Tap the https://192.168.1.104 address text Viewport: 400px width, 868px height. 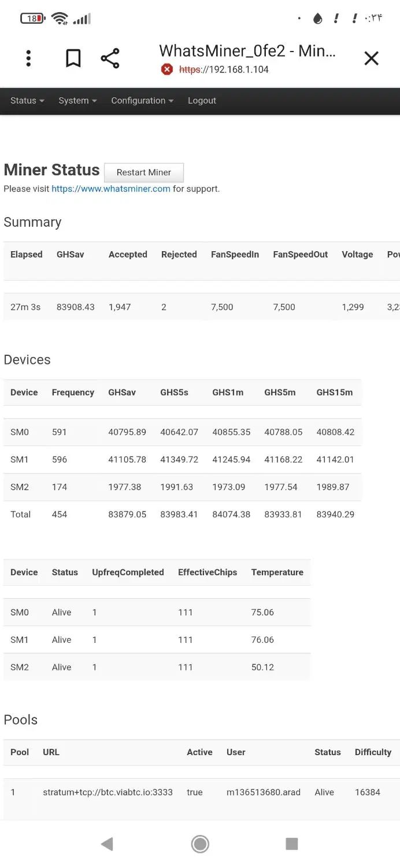(224, 69)
